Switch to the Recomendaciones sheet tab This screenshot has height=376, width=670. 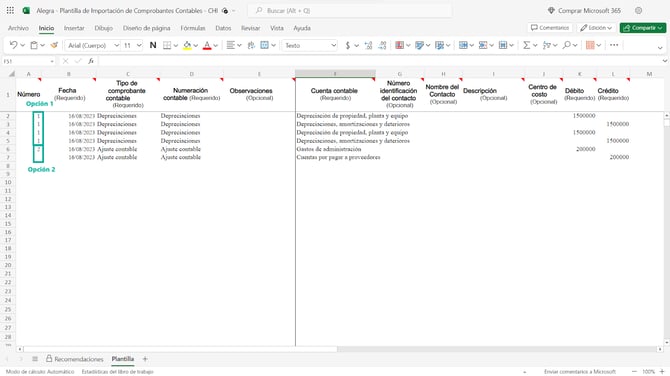(x=75, y=359)
